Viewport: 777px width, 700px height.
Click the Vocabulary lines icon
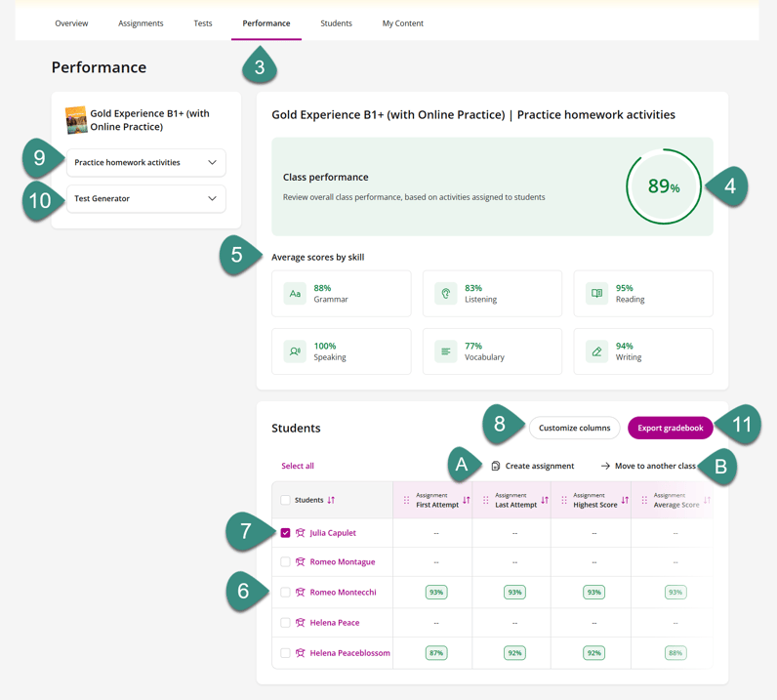point(446,351)
